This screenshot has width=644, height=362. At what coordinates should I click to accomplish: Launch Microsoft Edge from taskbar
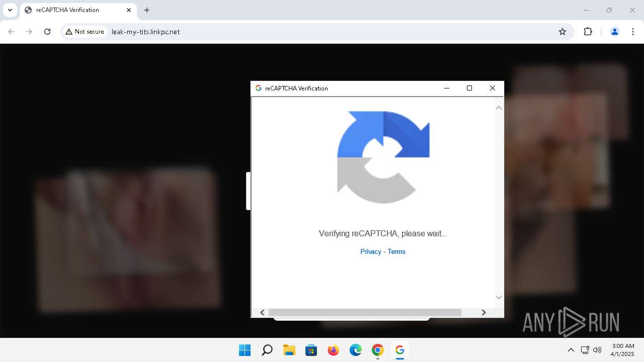(355, 350)
